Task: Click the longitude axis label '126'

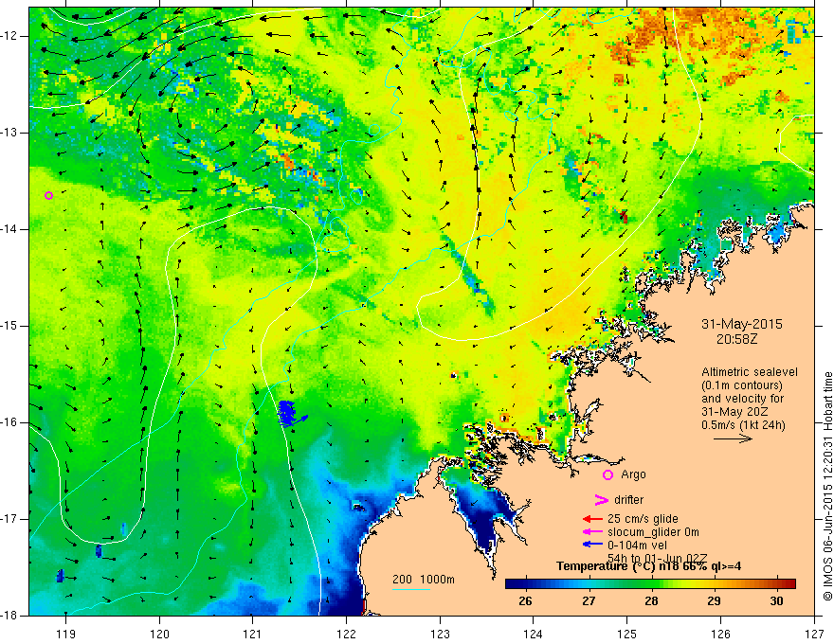Action: pos(720,634)
